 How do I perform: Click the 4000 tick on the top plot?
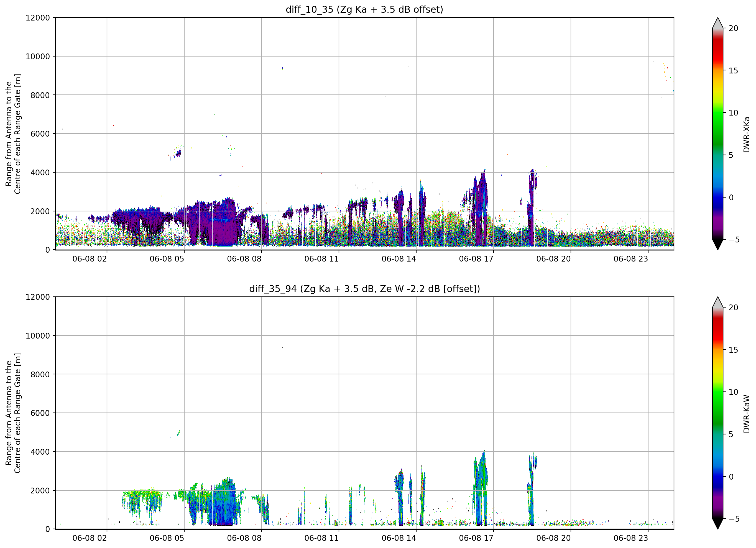point(40,173)
